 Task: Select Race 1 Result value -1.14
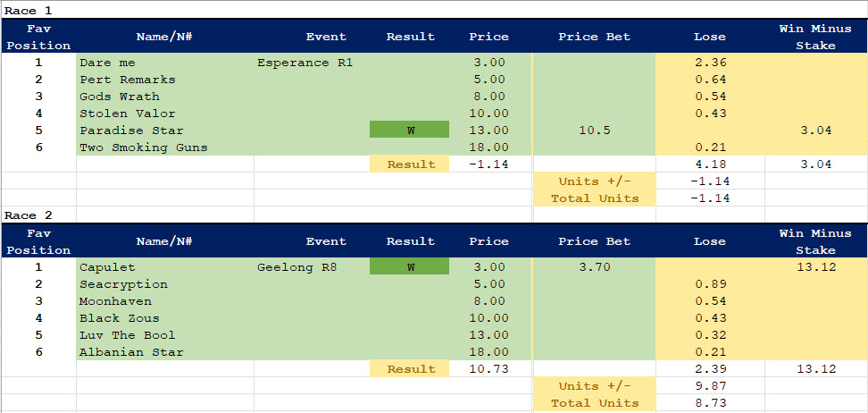(x=488, y=164)
